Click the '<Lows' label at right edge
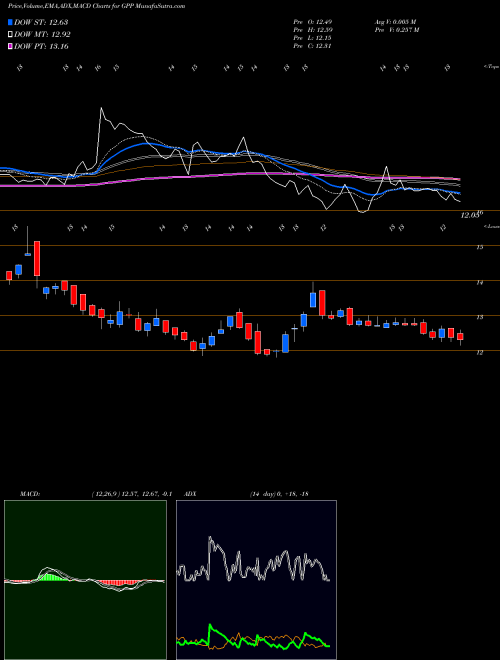Viewport: 500px width, 660px height. [x=491, y=226]
